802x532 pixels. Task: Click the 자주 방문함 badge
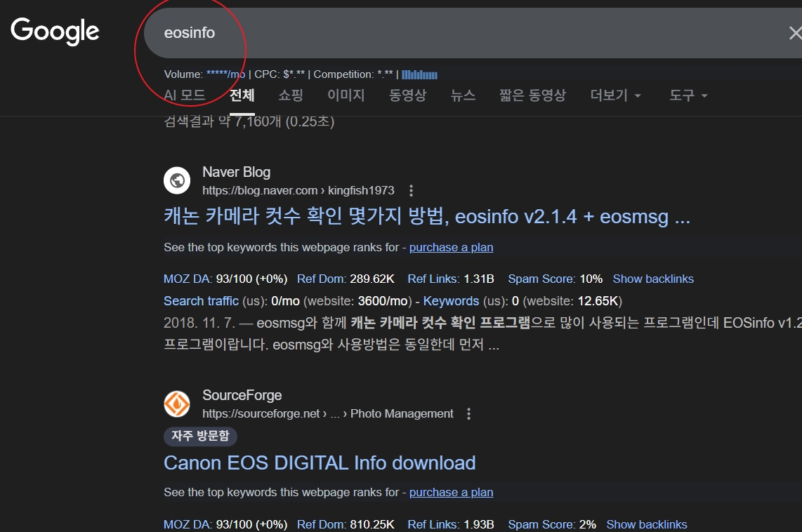coord(201,436)
